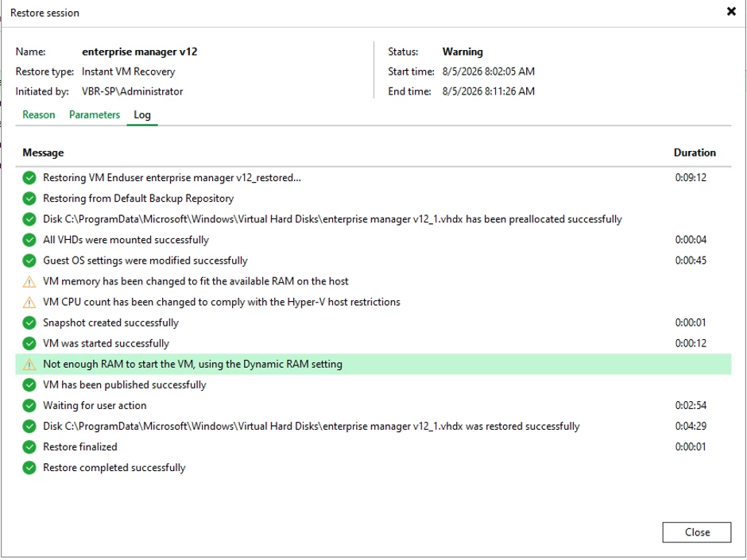The height and width of the screenshot is (560, 747).
Task: Select row 'VM memory has been changed to fit'
Action: click(373, 281)
